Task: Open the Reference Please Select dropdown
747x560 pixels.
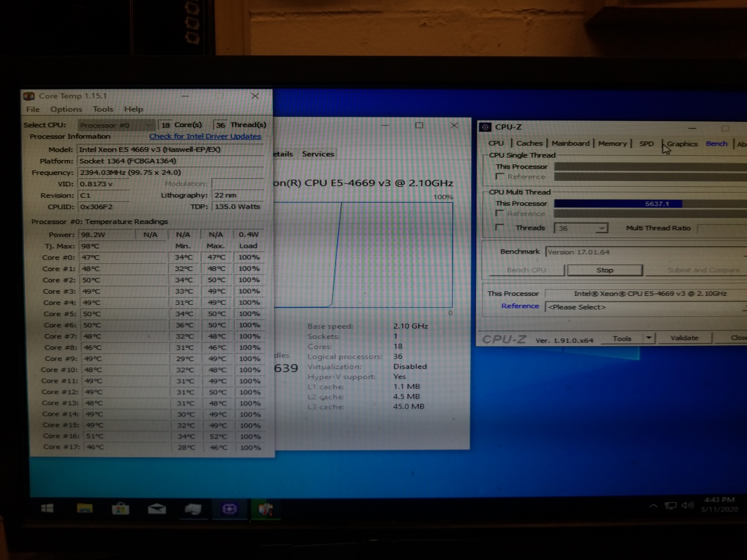Action: [646, 307]
